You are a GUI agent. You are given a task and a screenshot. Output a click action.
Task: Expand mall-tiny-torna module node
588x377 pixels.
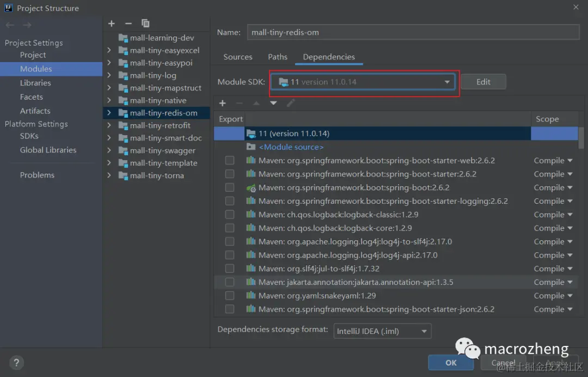point(109,175)
